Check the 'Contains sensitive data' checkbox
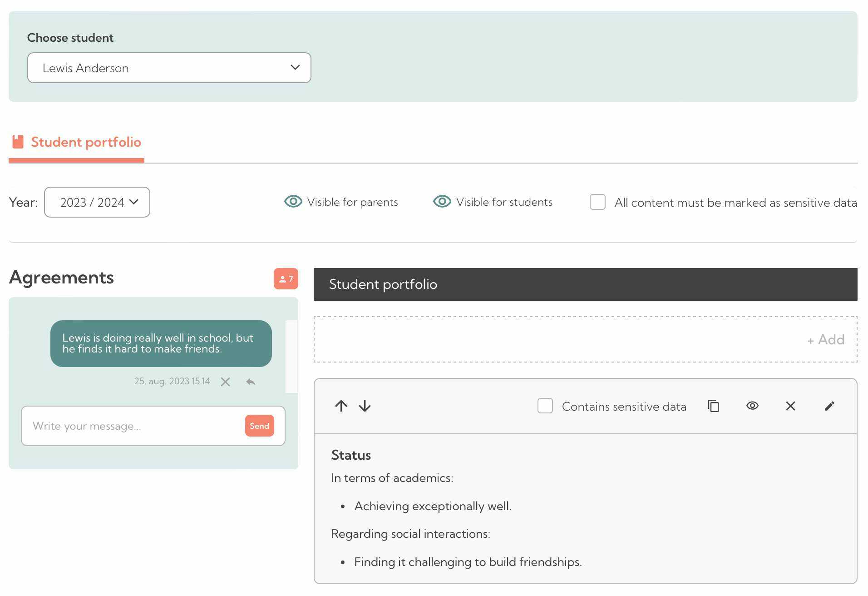Image resolution: width=868 pixels, height=596 pixels. click(x=545, y=406)
